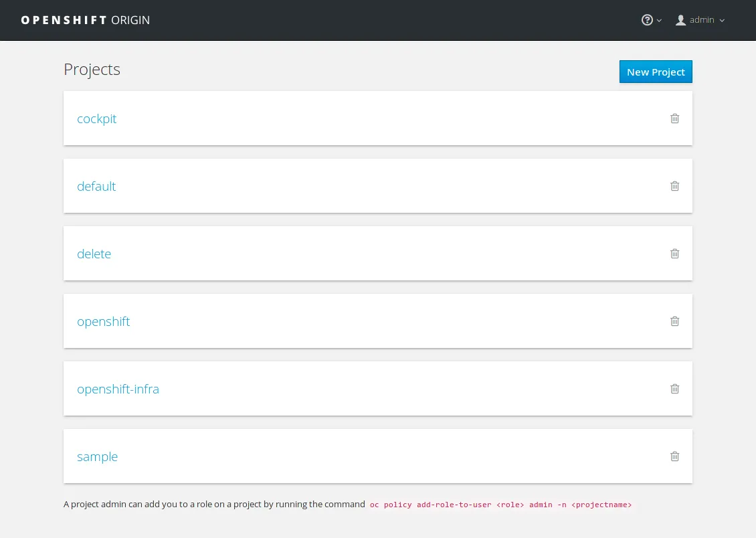Click the Projects page heading
The image size is (756, 538).
92,69
